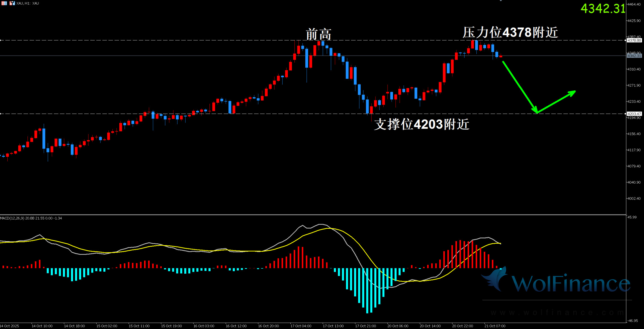Toggle the One Click Trading panel icon
Viewport: 644px width, 329px height.
tap(12, 3)
